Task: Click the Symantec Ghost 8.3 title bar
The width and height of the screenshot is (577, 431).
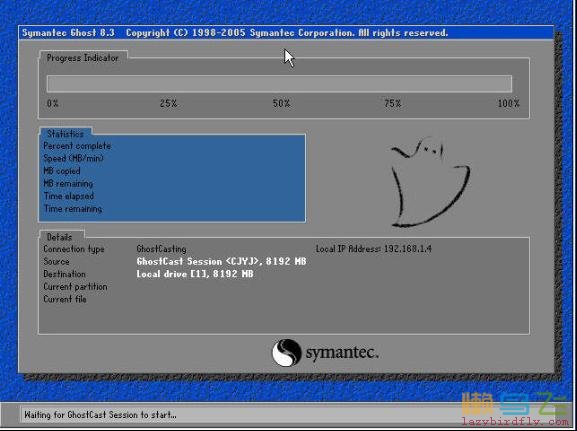Action: (x=286, y=33)
